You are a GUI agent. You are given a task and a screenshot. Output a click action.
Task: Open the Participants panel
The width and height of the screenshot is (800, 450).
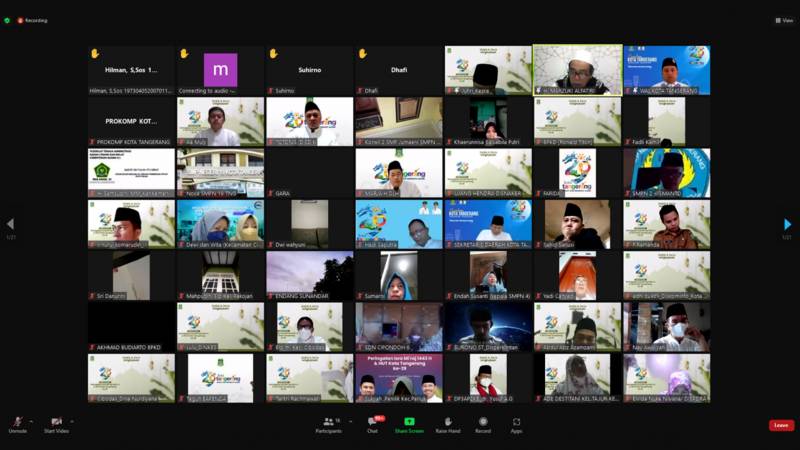(328, 422)
